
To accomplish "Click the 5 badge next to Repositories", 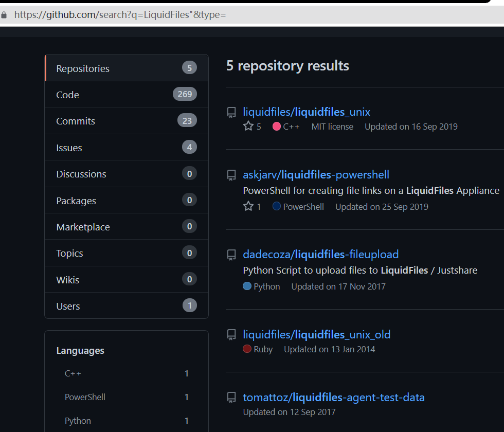I will (x=189, y=68).
